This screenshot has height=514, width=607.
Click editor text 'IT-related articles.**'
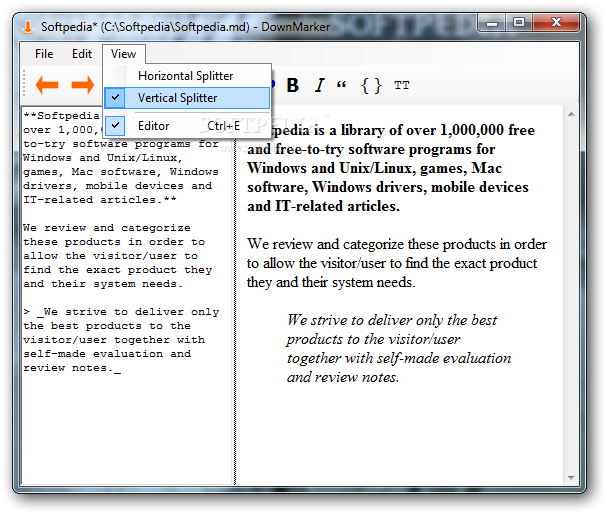(99, 200)
